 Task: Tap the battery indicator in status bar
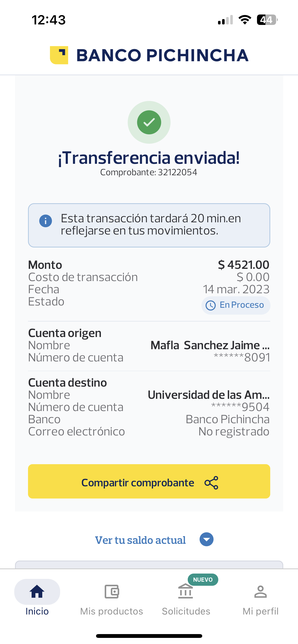tap(267, 20)
